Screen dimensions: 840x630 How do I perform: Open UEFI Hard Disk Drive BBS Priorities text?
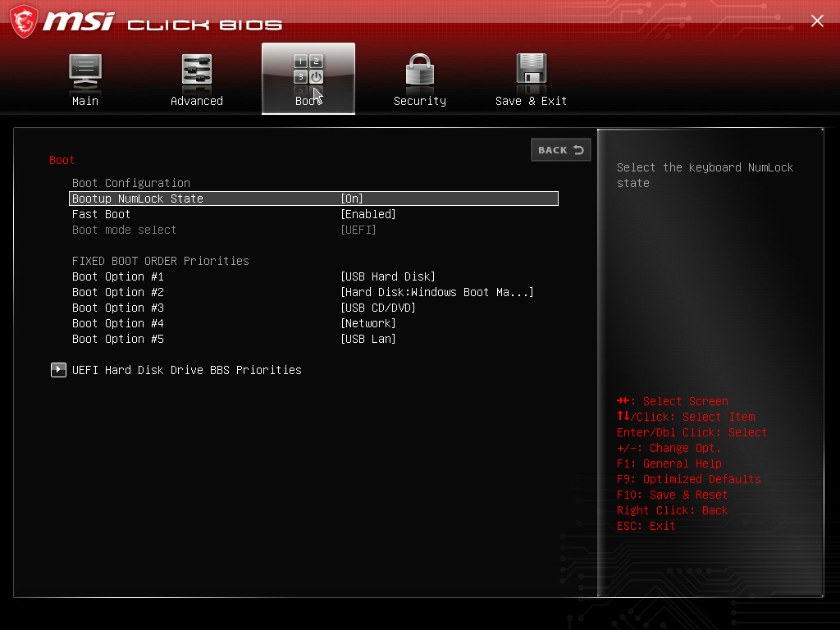tap(187, 370)
